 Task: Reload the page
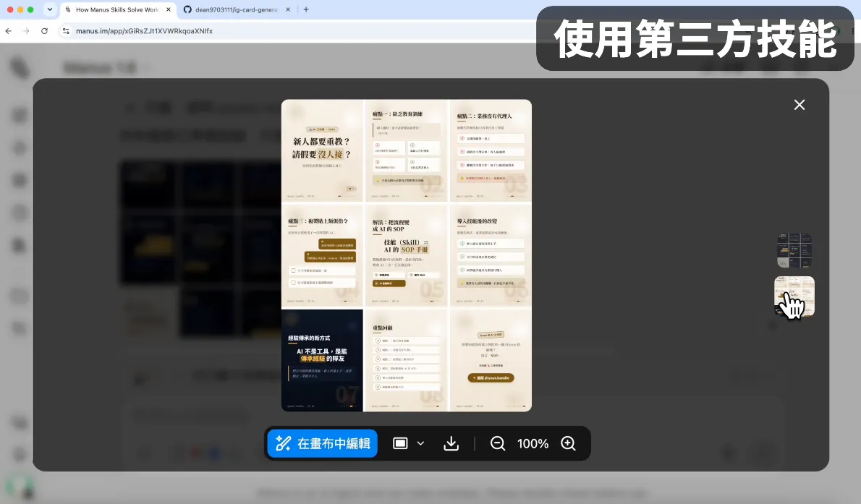tap(44, 31)
